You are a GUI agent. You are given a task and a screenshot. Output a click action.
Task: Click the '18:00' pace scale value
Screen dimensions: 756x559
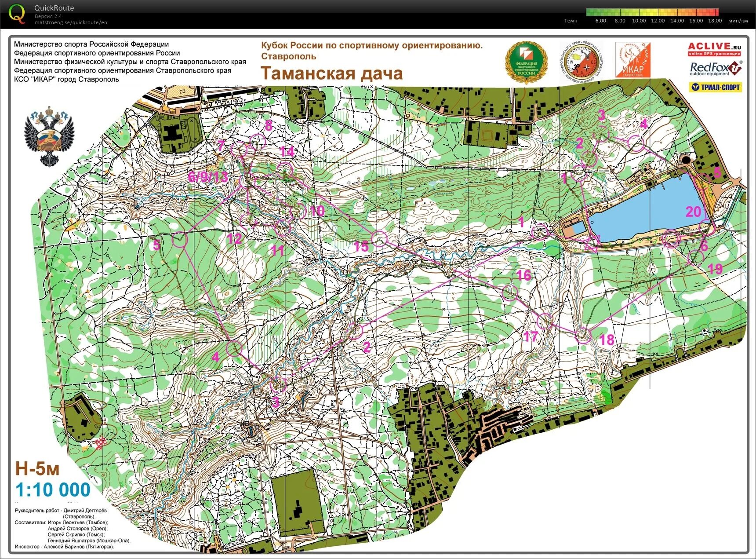(x=715, y=21)
